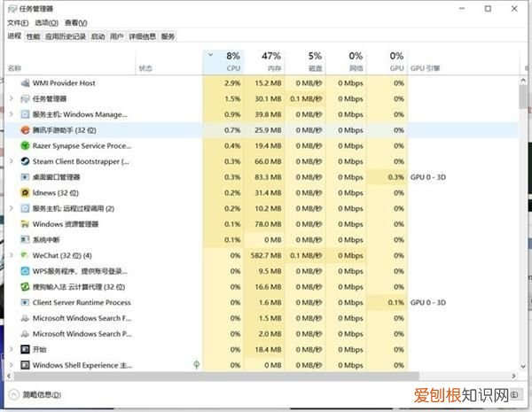Click the 桌面窗口管理器 process icon
The width and height of the screenshot is (532, 412).
25,177
